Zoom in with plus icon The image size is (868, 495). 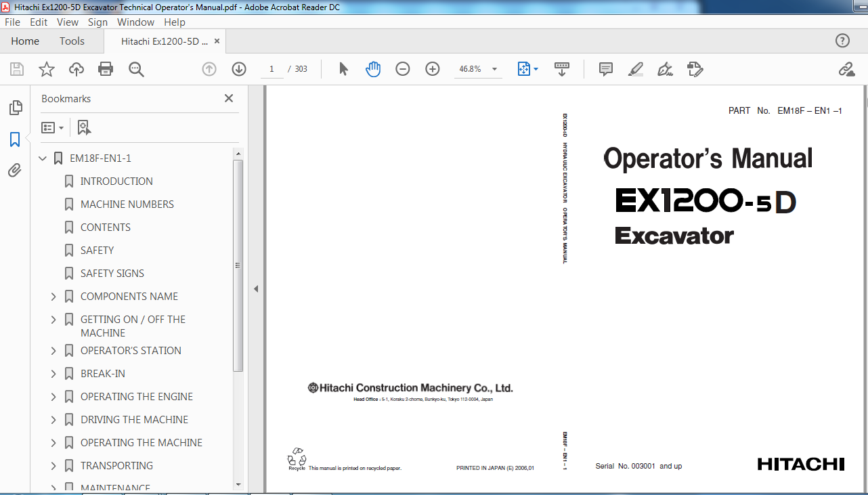click(433, 69)
